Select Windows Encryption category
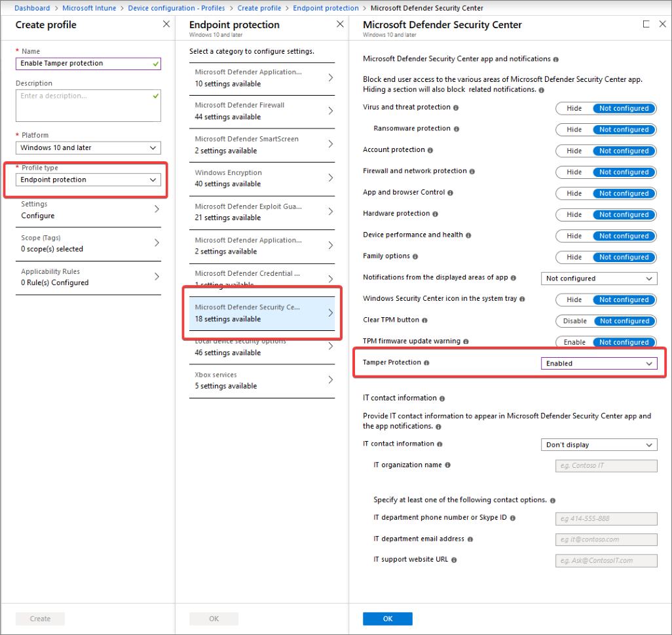This screenshot has width=672, height=635. (x=262, y=178)
